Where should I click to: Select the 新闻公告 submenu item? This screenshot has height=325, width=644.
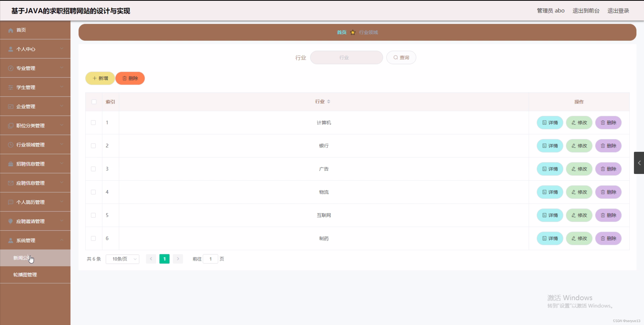(x=21, y=258)
